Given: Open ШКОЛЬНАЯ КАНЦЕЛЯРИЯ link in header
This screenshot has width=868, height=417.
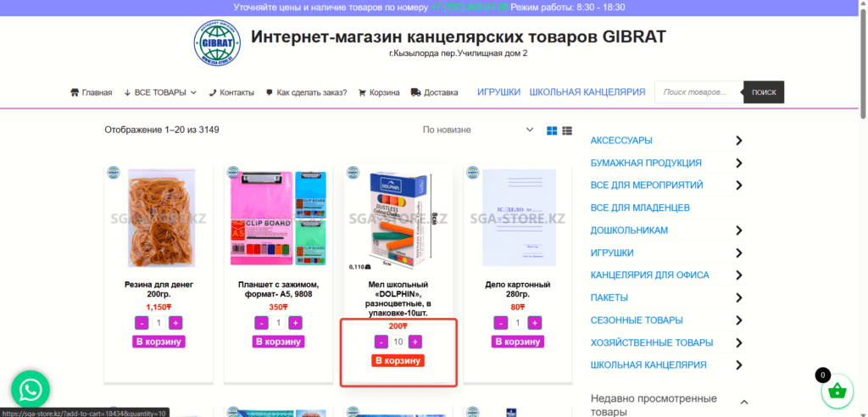Looking at the screenshot, I should pos(587,92).
